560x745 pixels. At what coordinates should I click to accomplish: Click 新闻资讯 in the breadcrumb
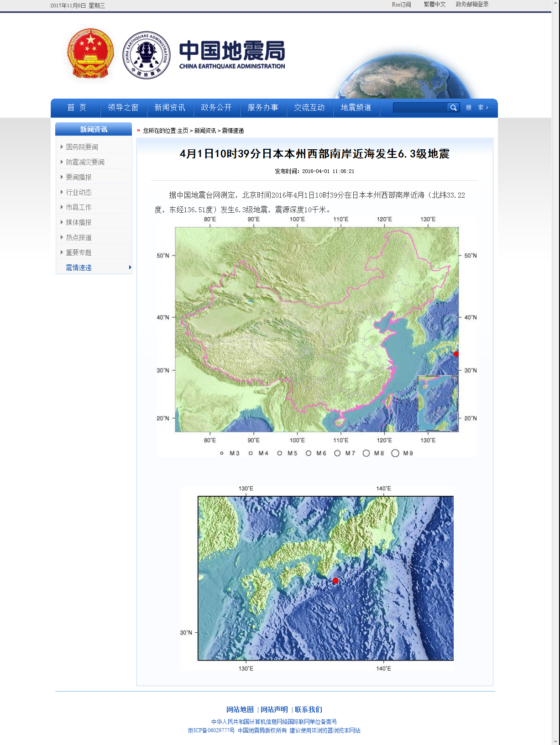click(205, 131)
